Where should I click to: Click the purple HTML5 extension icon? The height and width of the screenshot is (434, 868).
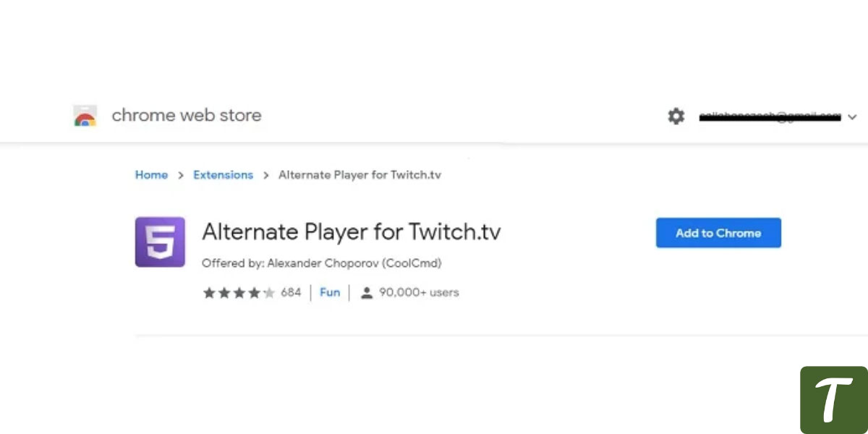tap(160, 242)
